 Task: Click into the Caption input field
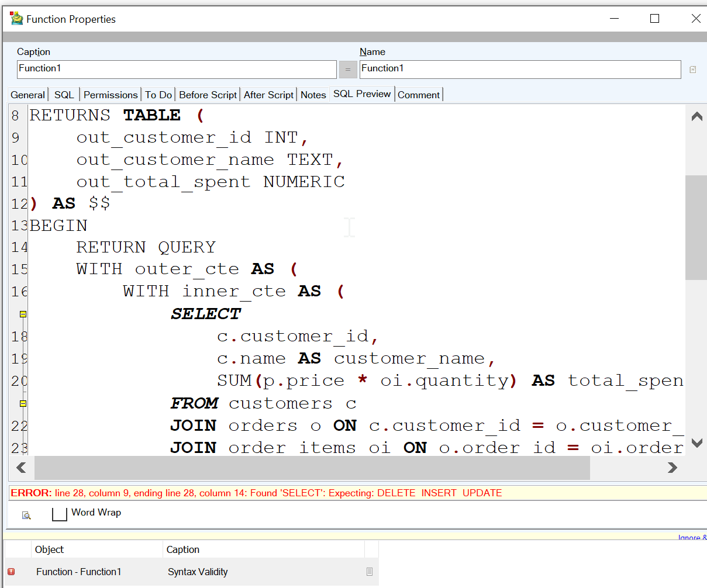(177, 70)
